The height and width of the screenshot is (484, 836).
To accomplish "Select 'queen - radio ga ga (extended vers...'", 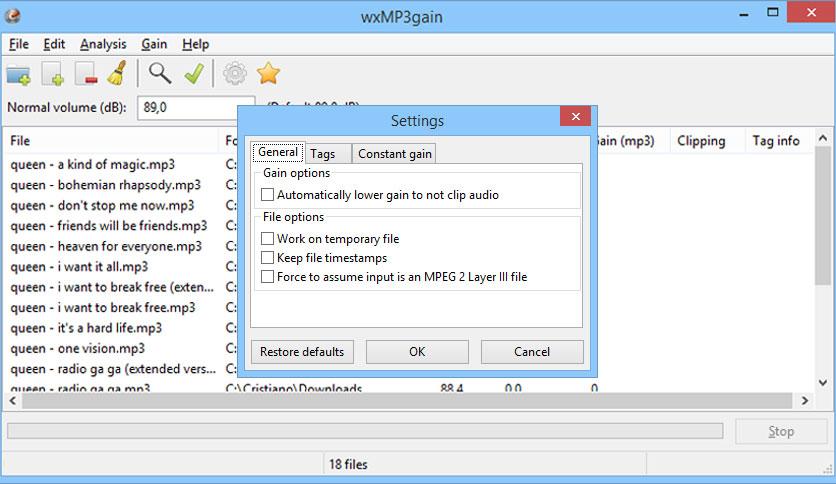I will point(113,369).
